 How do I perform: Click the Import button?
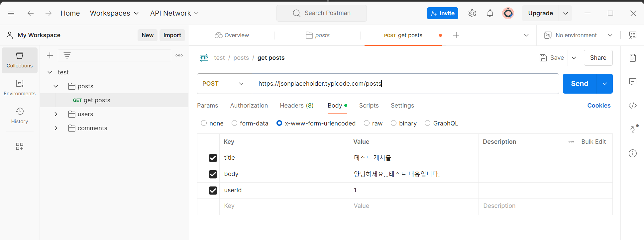(x=172, y=35)
